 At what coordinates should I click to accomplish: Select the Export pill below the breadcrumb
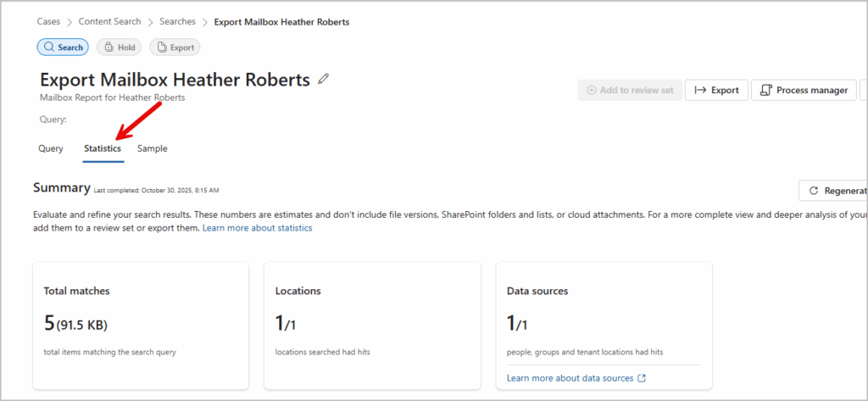point(175,47)
